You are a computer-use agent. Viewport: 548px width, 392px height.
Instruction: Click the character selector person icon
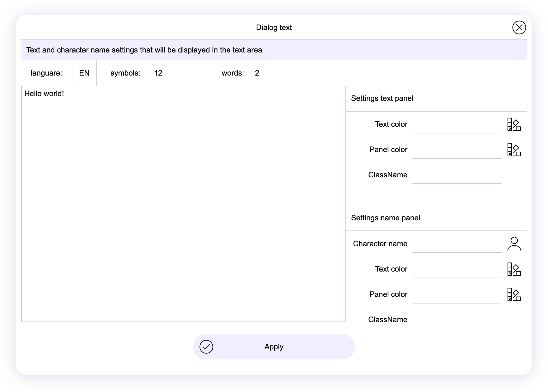coord(514,244)
